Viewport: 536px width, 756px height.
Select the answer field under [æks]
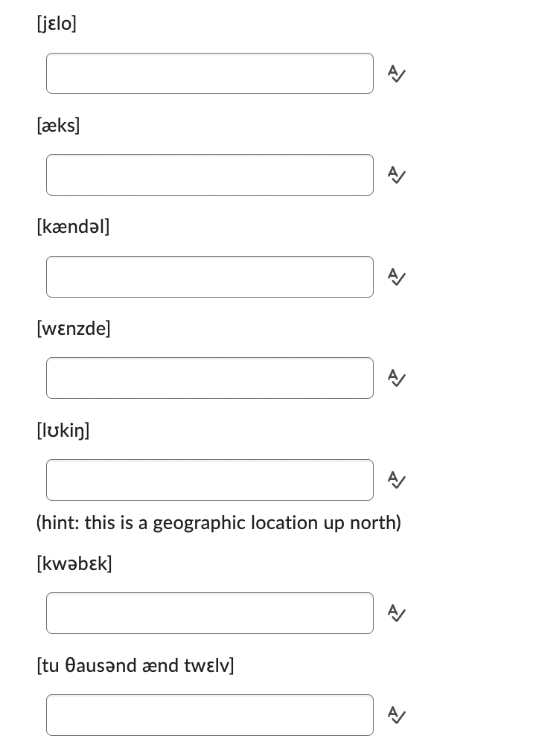[209, 175]
